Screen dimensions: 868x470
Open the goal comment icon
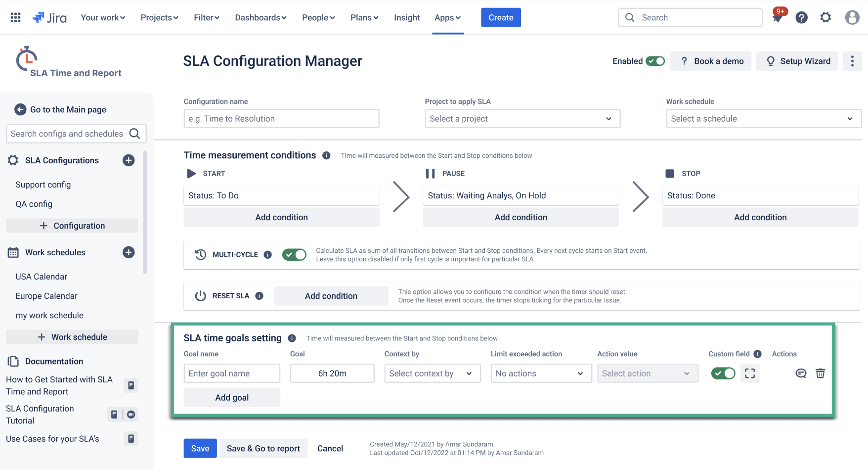point(801,374)
